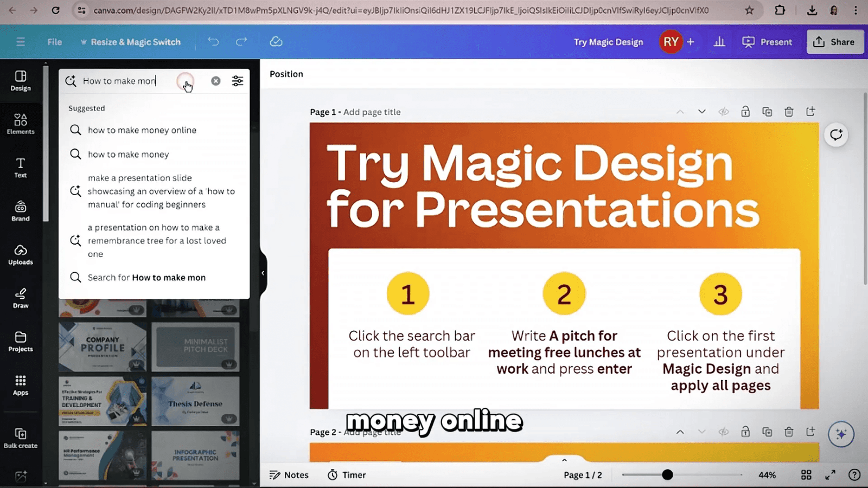This screenshot has height=488, width=868.
Task: Hide Page 1 with eye icon
Action: (x=724, y=112)
